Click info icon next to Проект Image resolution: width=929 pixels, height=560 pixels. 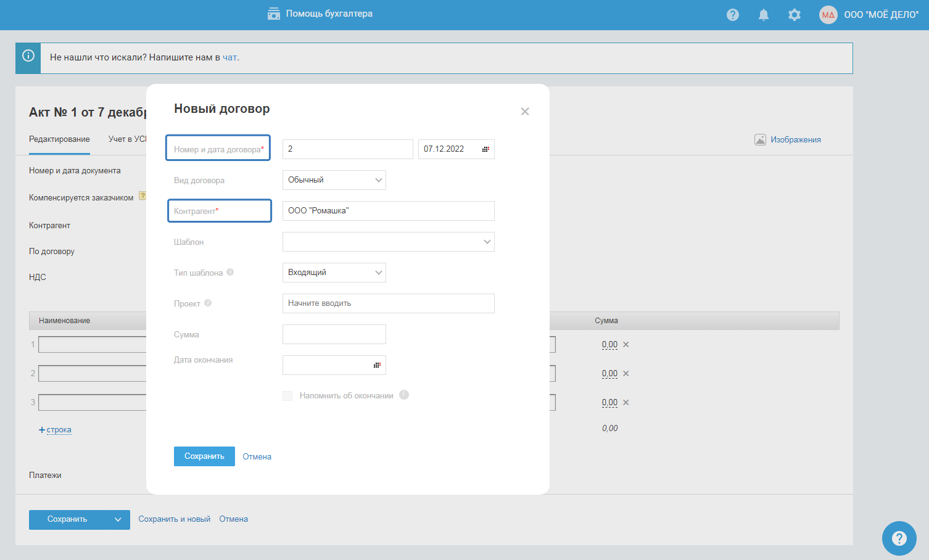(x=208, y=303)
